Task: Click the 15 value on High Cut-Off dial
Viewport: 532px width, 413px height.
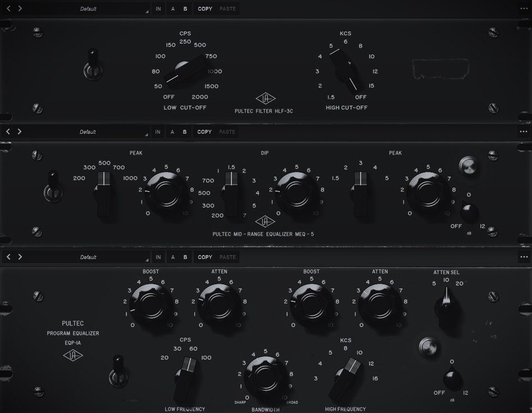Action: click(371, 85)
